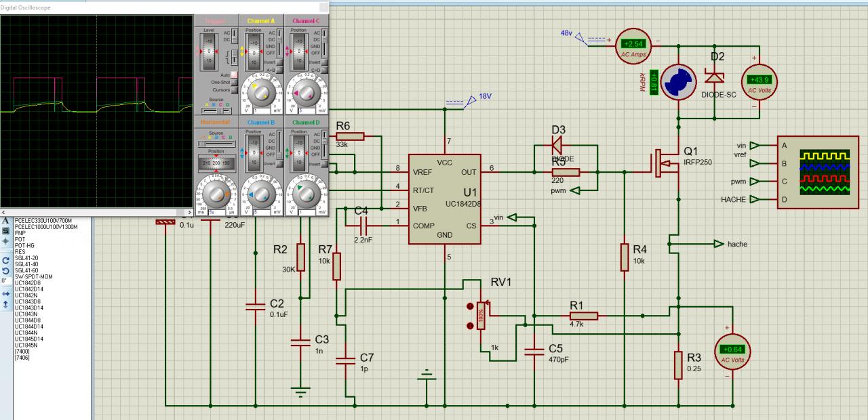Select SGL41-40 in the device list
868x420 pixels.
(26, 264)
